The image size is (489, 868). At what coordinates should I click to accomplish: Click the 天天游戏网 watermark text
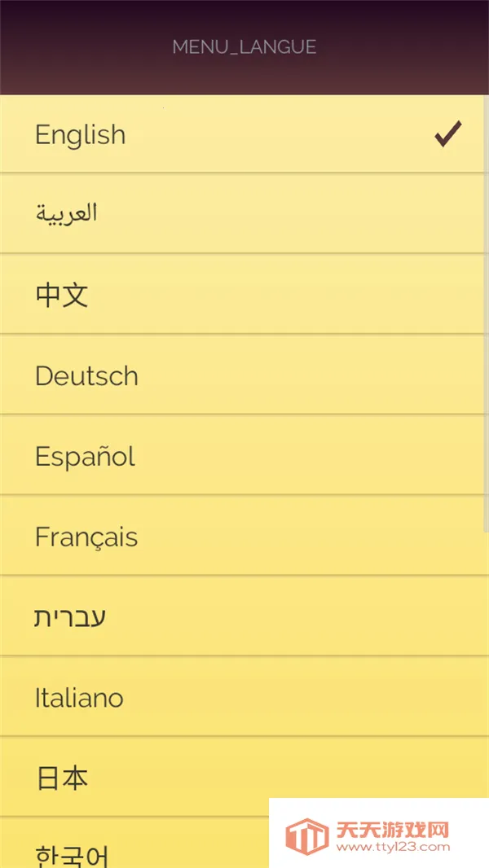coord(393,829)
